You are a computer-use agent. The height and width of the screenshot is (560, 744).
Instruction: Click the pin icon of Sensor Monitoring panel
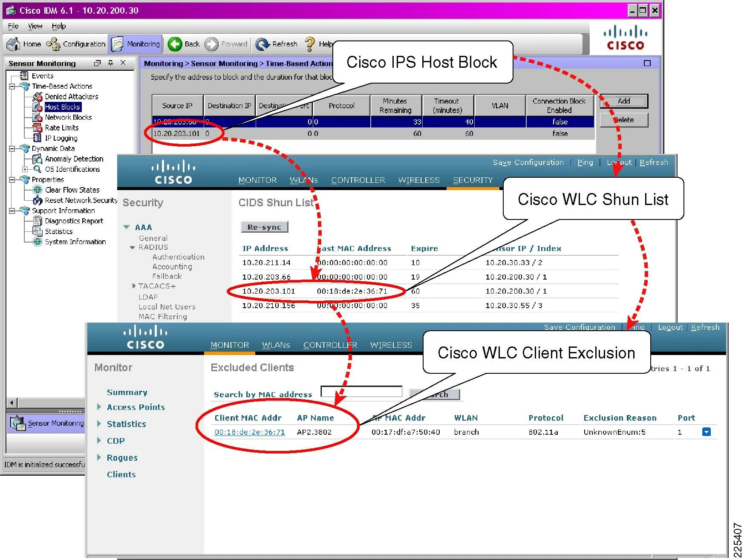110,63
